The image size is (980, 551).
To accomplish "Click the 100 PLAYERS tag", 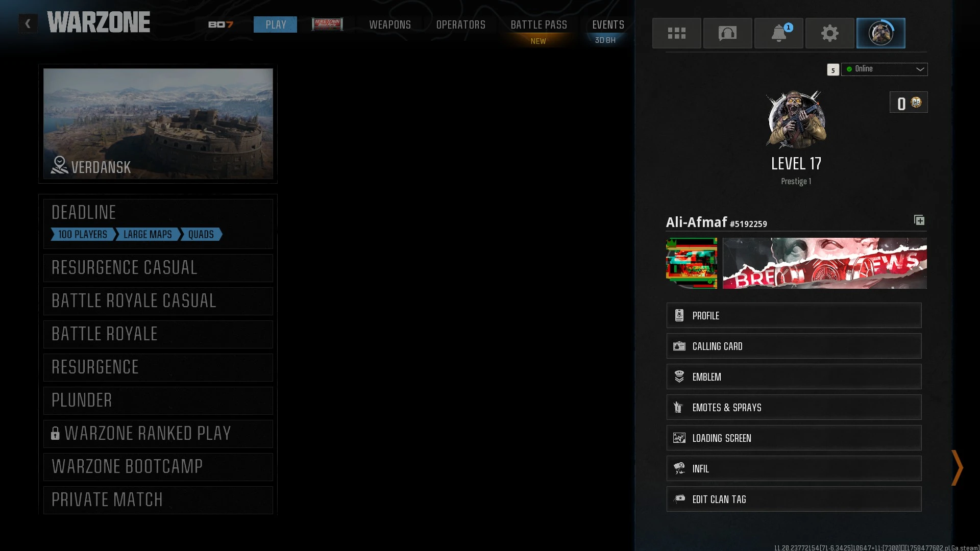I will [83, 234].
